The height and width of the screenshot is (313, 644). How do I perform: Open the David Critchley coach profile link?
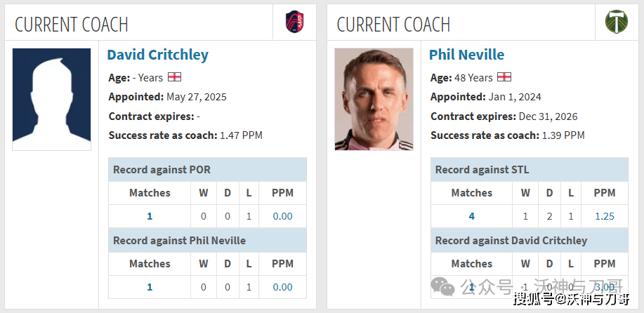(x=157, y=55)
